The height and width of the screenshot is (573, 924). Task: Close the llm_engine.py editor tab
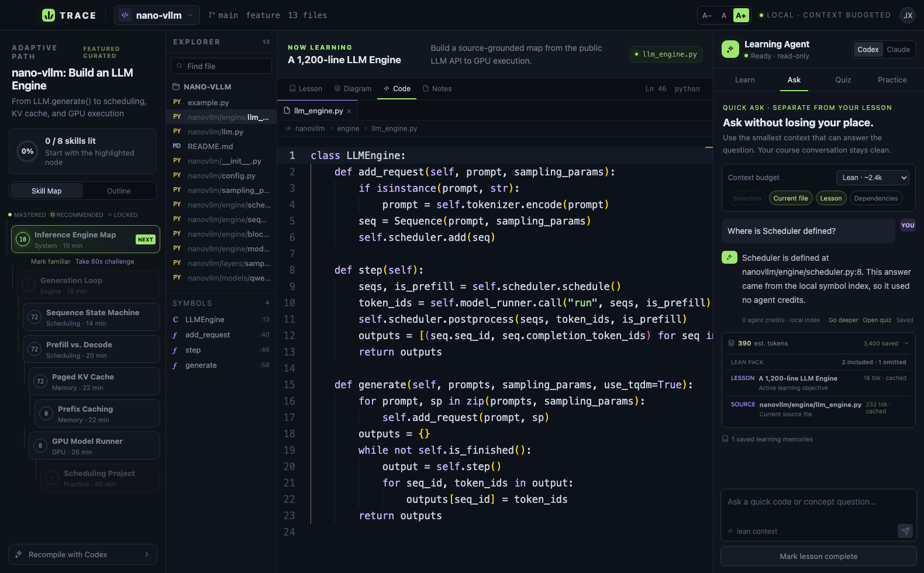click(x=349, y=111)
